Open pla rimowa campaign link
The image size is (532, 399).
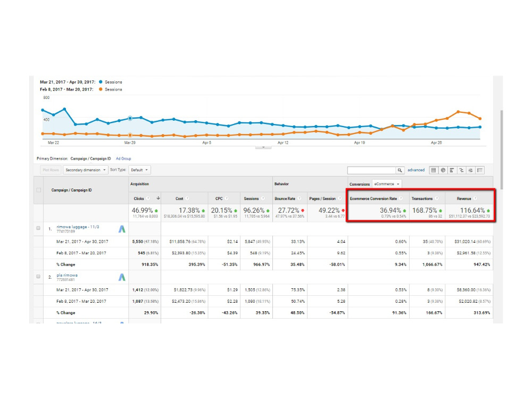coord(67,275)
